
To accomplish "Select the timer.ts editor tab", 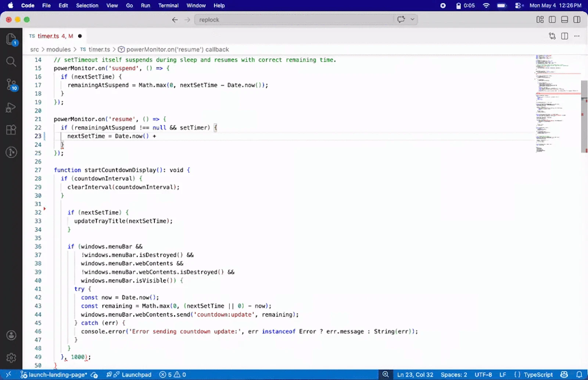I will coord(55,36).
